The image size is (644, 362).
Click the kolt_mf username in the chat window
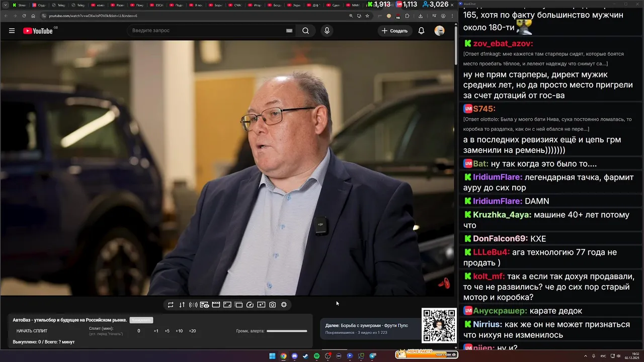[x=489, y=277]
